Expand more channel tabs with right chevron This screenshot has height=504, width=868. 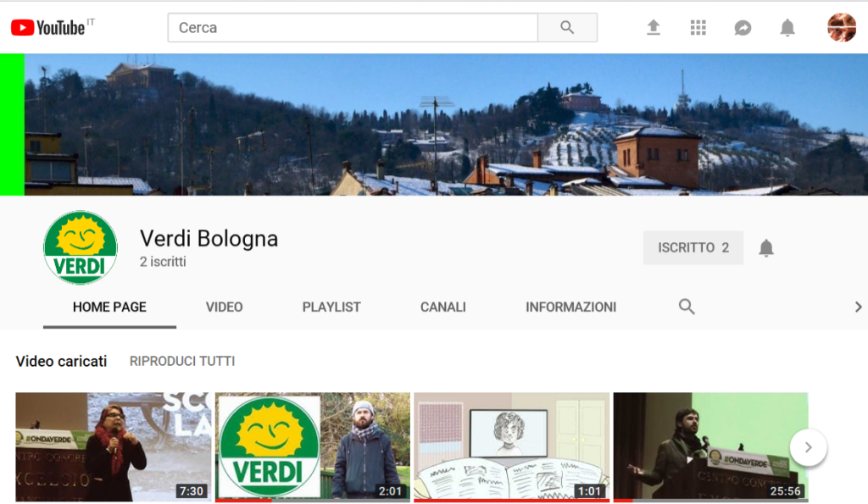[x=857, y=307]
